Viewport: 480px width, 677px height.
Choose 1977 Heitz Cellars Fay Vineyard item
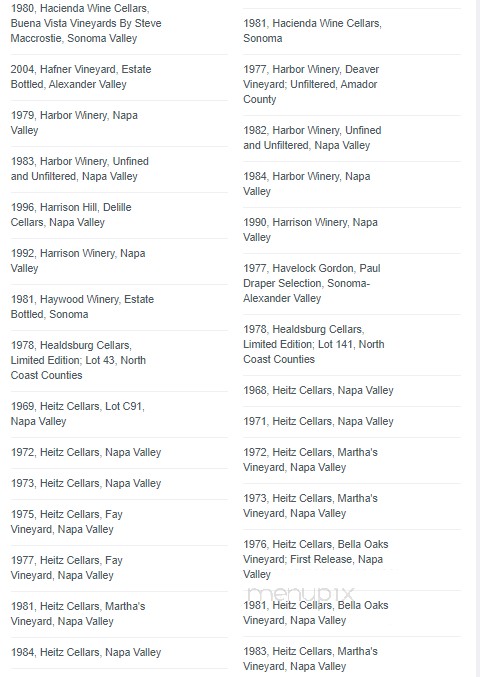(x=67, y=568)
